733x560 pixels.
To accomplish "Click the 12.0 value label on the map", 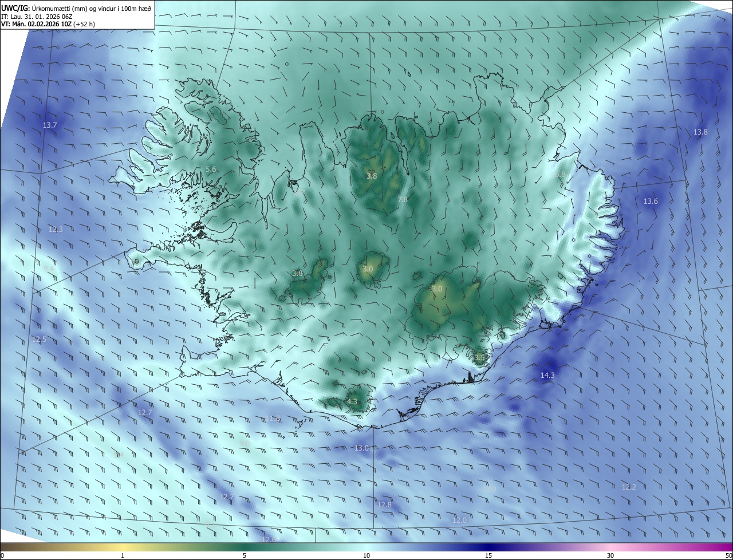I will click(459, 520).
